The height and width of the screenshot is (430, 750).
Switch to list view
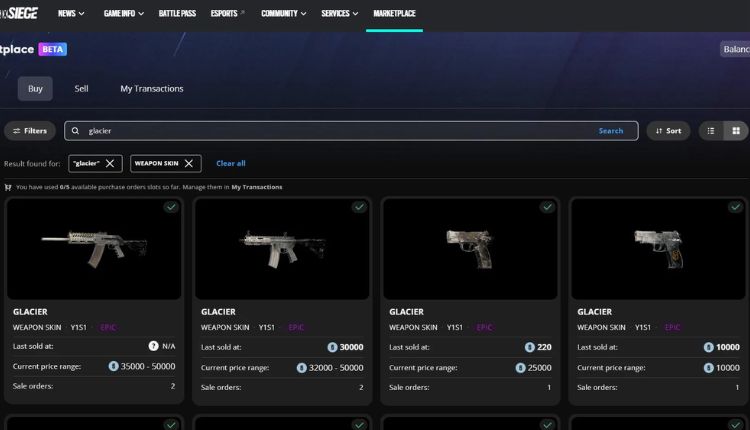[x=711, y=131]
